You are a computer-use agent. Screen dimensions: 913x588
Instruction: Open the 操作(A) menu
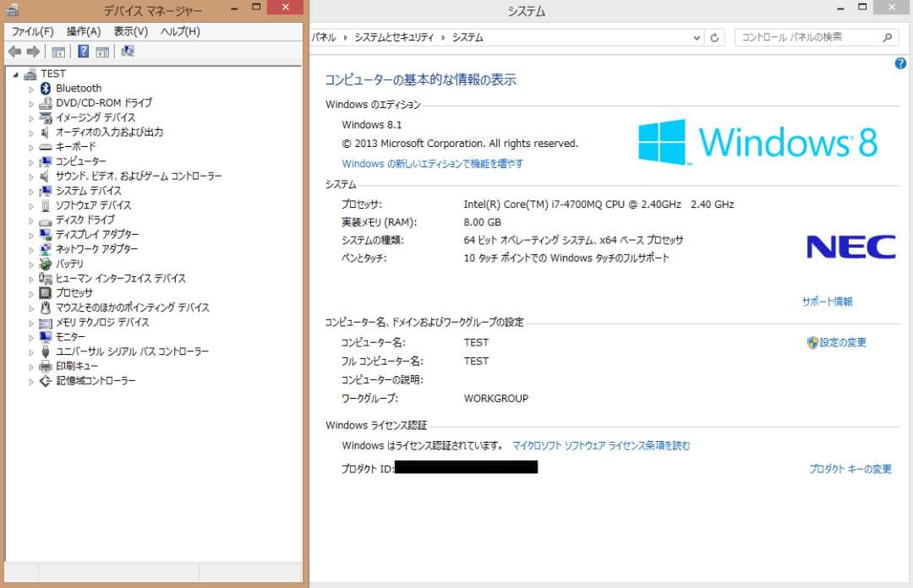(83, 31)
